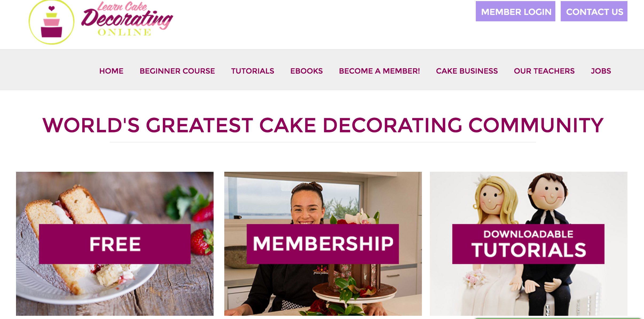Go to the Home menu item

[111, 71]
